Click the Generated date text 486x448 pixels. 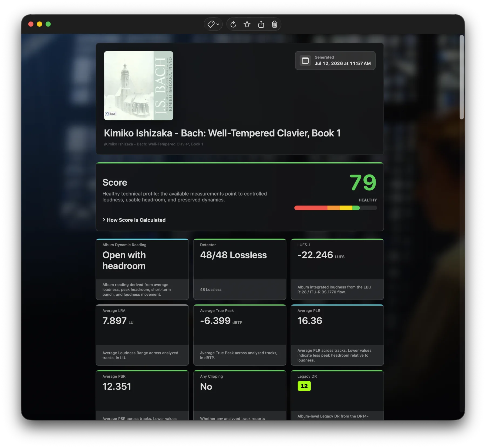click(342, 63)
